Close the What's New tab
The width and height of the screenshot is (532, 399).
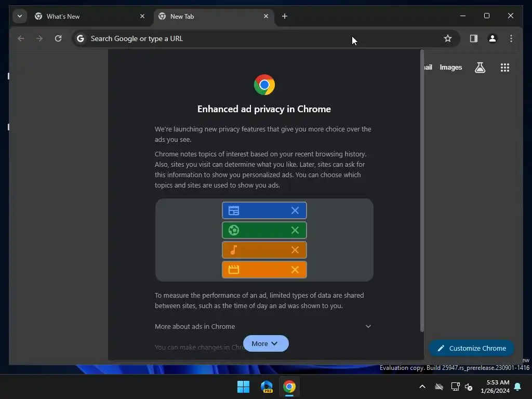pos(142,16)
